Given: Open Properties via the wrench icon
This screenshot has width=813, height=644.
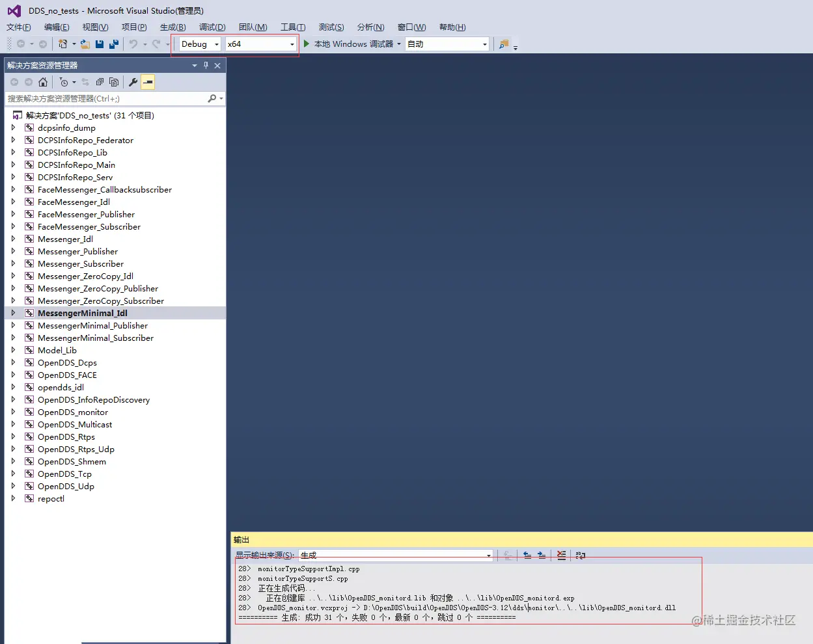Looking at the screenshot, I should 133,81.
